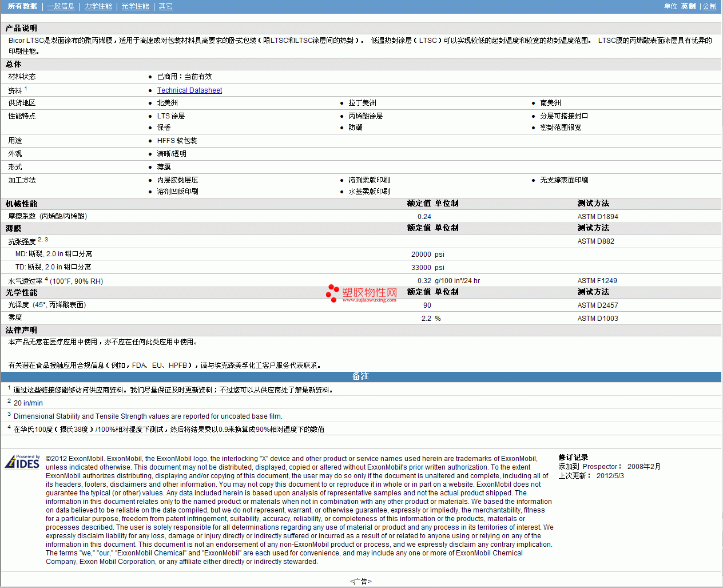Click the 溶剂柔版印刷 processing method

coord(369,180)
